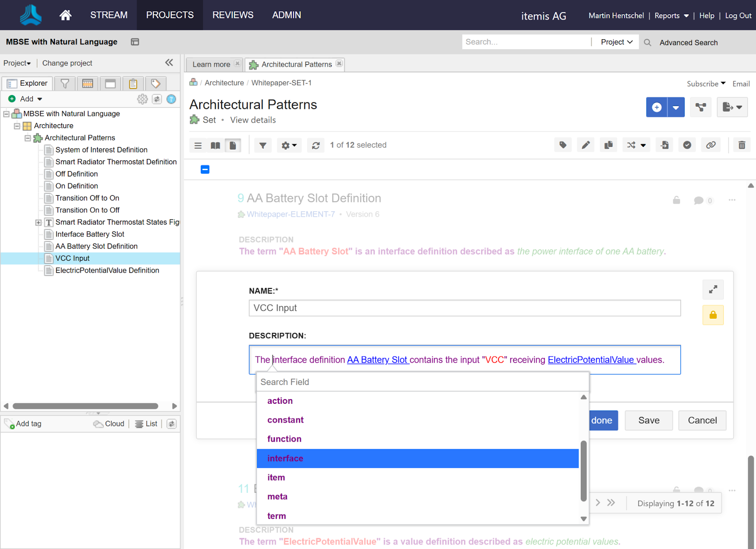Click the tag icon in item toolbar
Viewport: 756px width, 549px height.
563,145
